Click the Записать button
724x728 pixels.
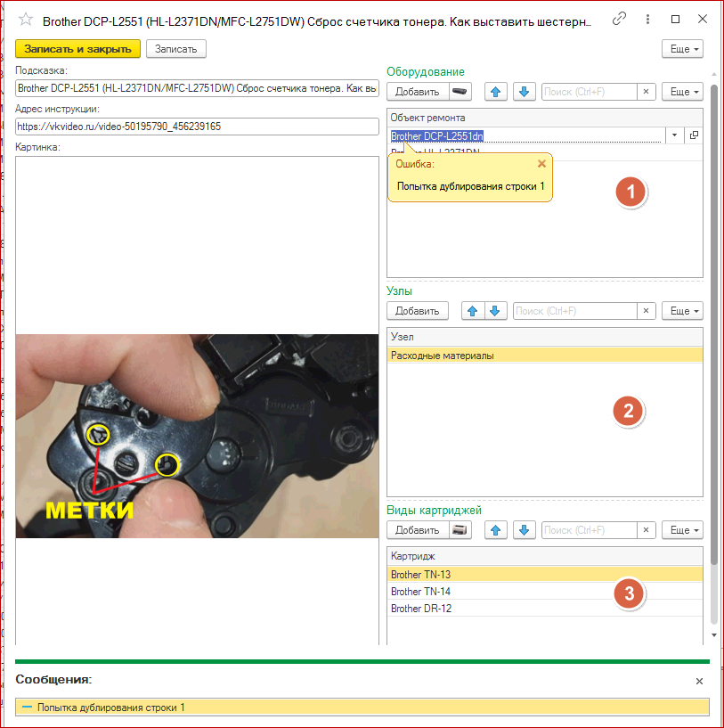(x=176, y=49)
